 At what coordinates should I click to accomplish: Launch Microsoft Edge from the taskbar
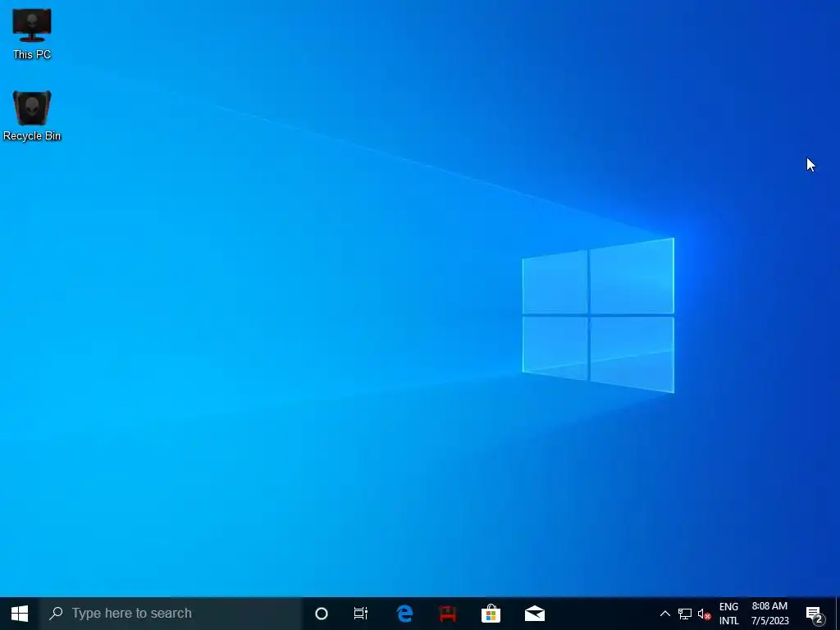pos(404,614)
